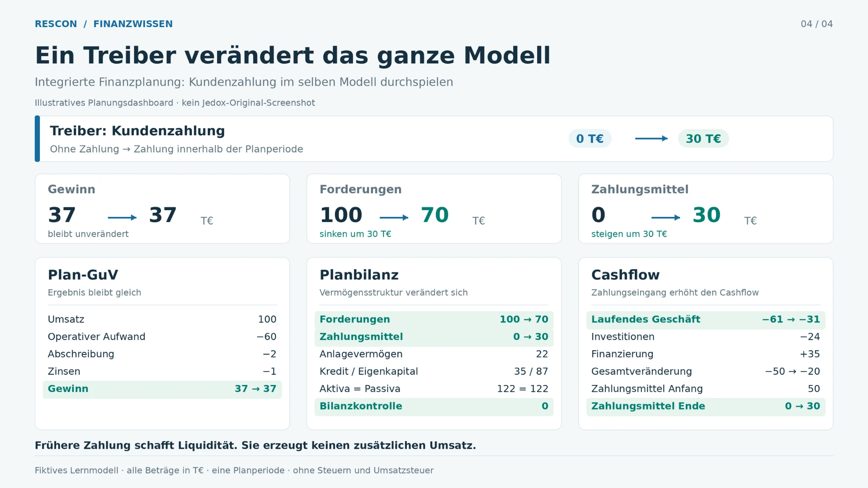Select the Kredit / Eigenkapital row
The image size is (868, 488).
point(434,371)
